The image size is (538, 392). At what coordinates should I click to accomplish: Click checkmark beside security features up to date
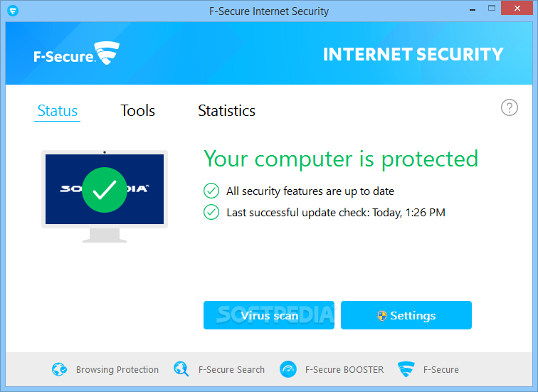click(211, 191)
